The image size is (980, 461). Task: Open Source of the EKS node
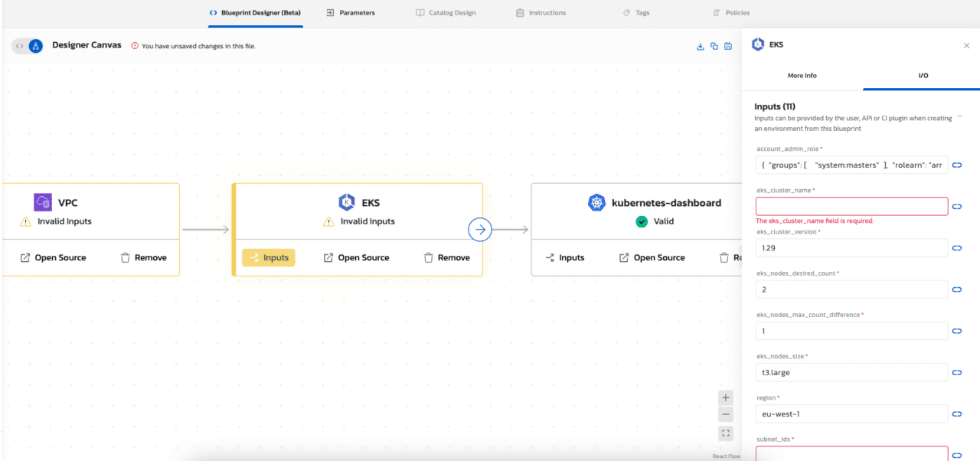[356, 257]
